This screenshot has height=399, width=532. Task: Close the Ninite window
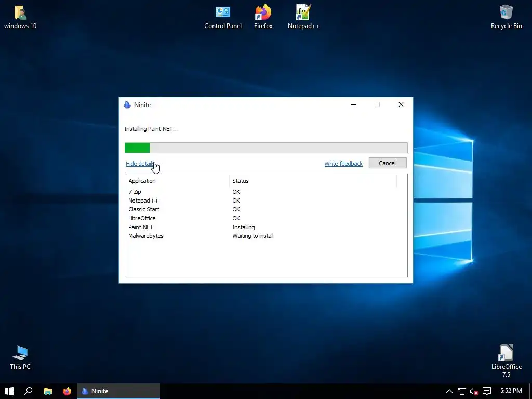(401, 104)
